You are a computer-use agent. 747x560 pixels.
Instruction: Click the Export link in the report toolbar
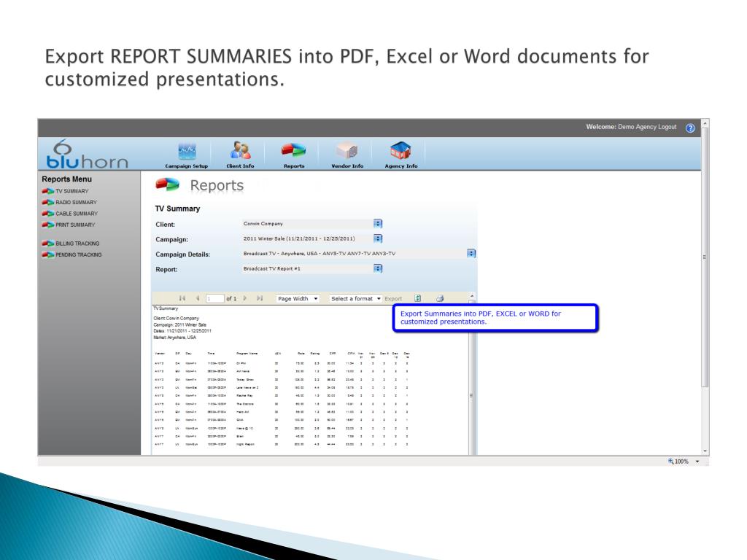point(393,298)
